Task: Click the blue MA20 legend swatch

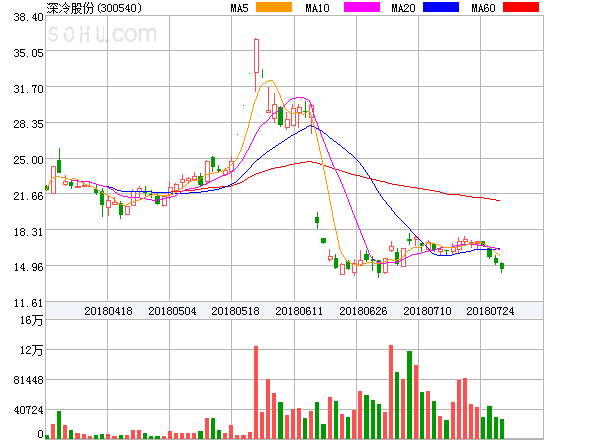Action: click(x=441, y=7)
